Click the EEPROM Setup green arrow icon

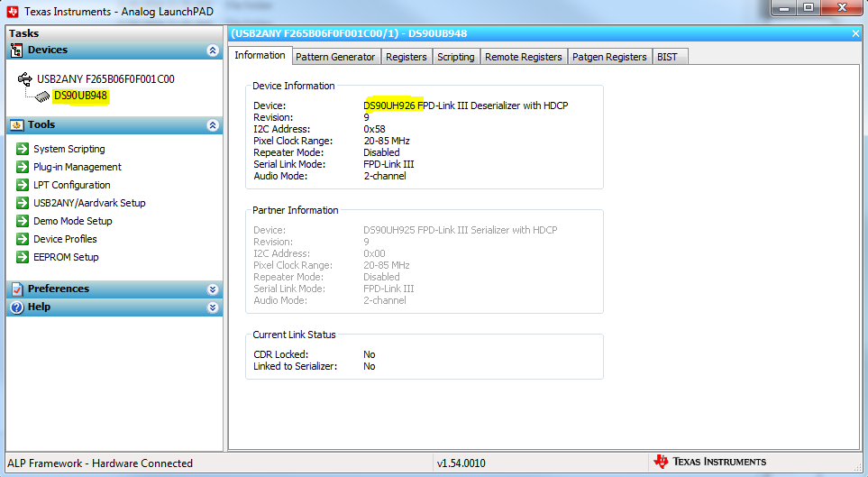[23, 256]
